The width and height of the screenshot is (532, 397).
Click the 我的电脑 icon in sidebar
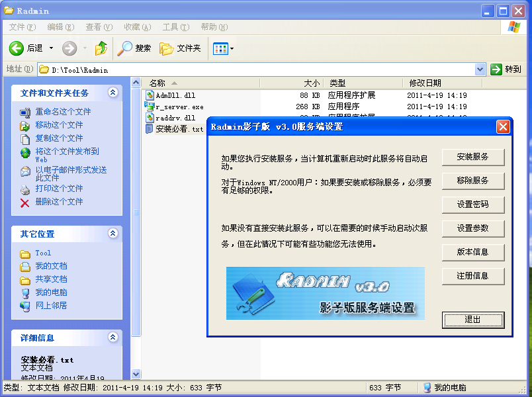25,293
